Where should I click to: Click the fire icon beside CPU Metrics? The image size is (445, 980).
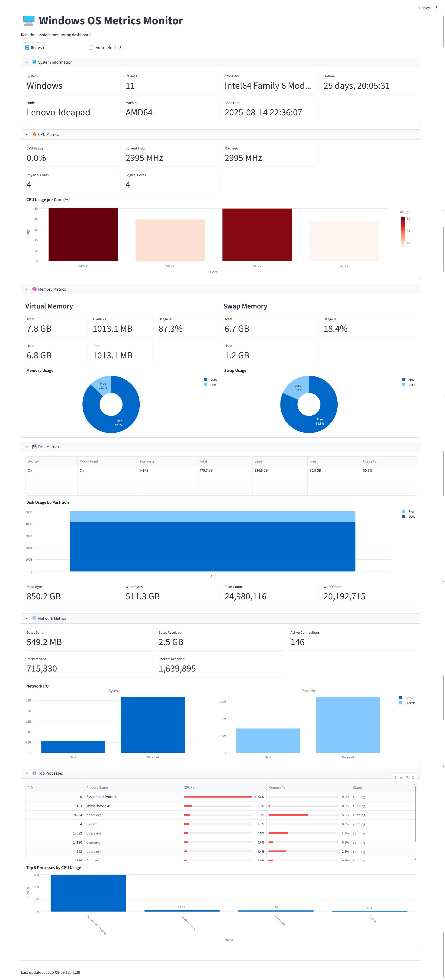(x=34, y=135)
